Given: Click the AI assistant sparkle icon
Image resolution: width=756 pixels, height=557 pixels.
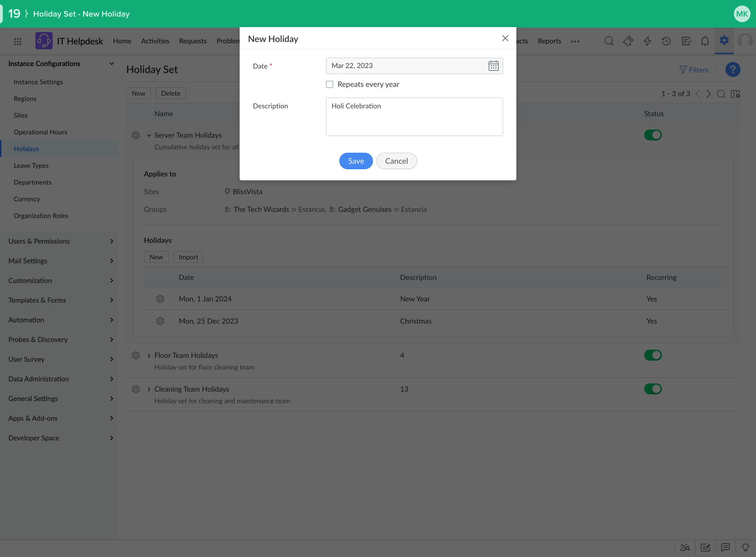Looking at the screenshot, I should pyautogui.click(x=628, y=41).
